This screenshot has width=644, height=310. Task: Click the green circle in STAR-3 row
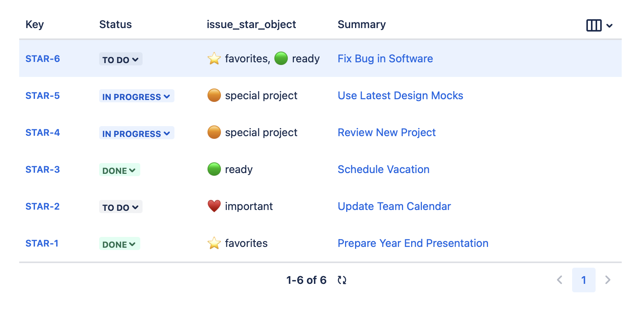(214, 169)
